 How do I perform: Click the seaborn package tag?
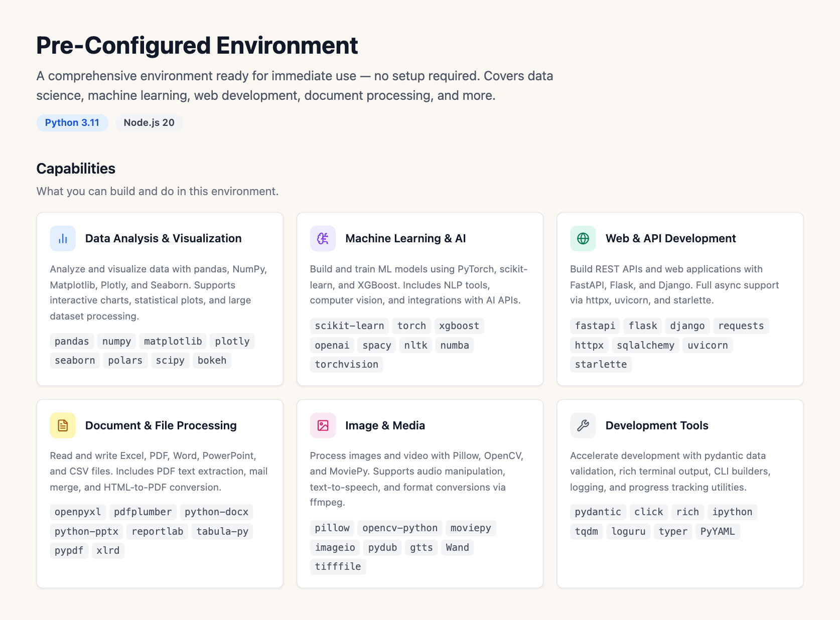[x=75, y=360]
